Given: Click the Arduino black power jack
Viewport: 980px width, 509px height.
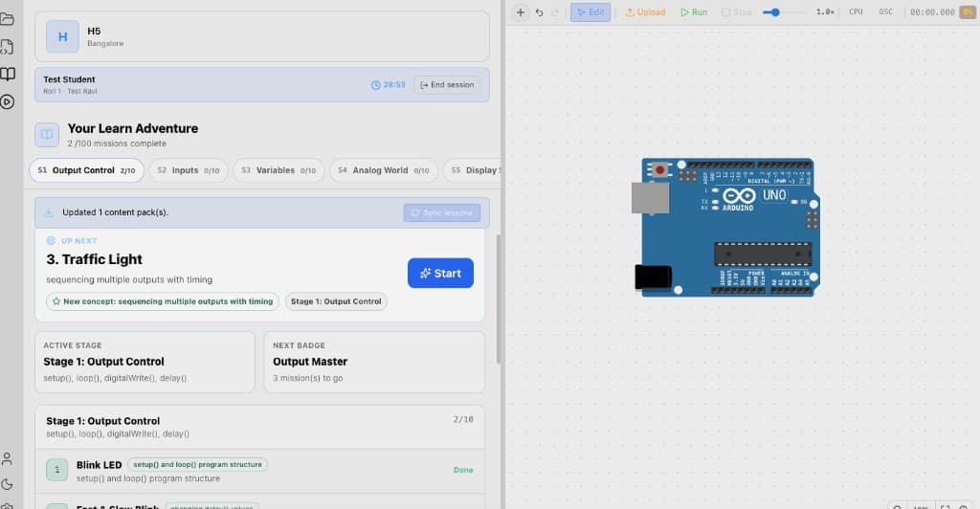Looking at the screenshot, I should [653, 277].
